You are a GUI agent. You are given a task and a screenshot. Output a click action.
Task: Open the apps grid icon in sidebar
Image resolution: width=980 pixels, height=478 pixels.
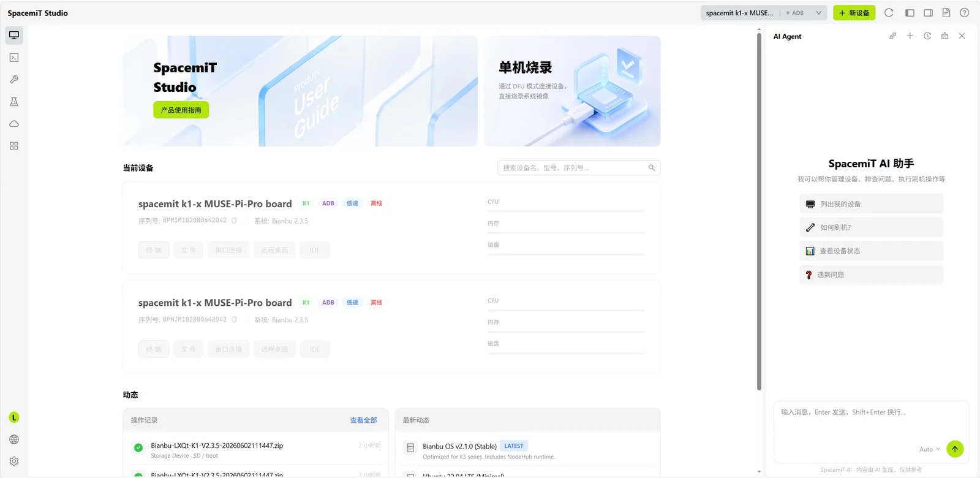tap(14, 146)
